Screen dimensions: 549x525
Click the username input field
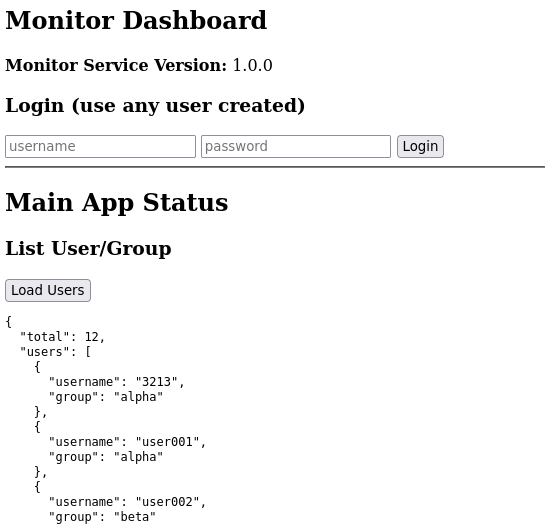pyautogui.click(x=100, y=146)
